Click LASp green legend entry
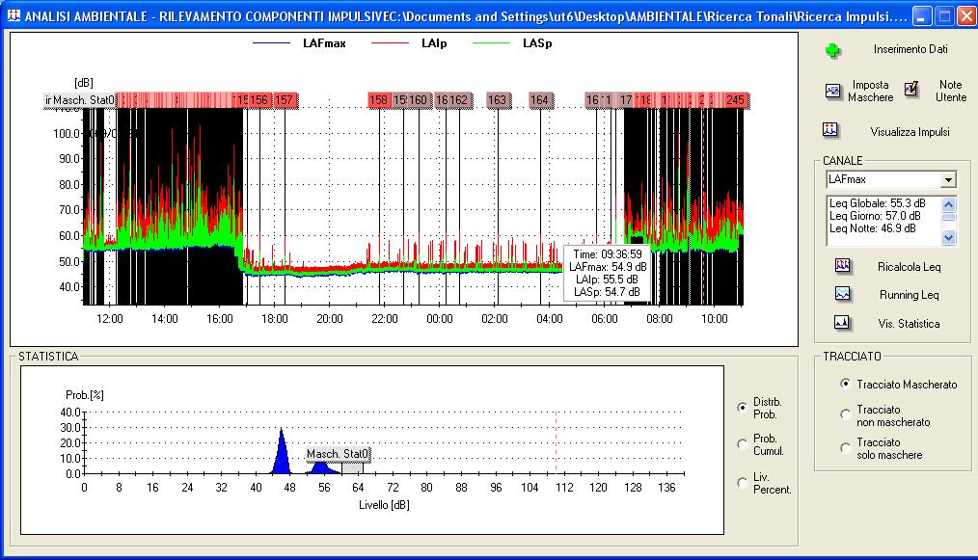 tap(513, 43)
